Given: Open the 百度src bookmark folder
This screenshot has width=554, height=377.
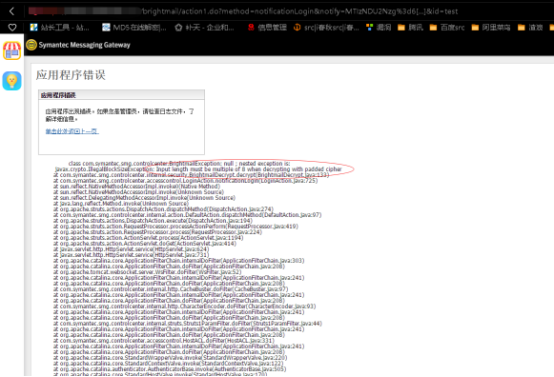Looking at the screenshot, I should [x=447, y=27].
